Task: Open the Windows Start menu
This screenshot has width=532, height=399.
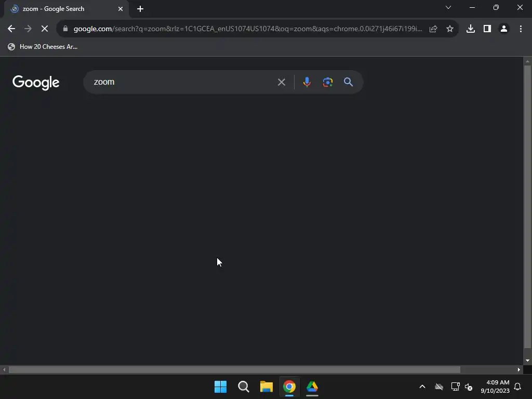Action: pos(220,387)
